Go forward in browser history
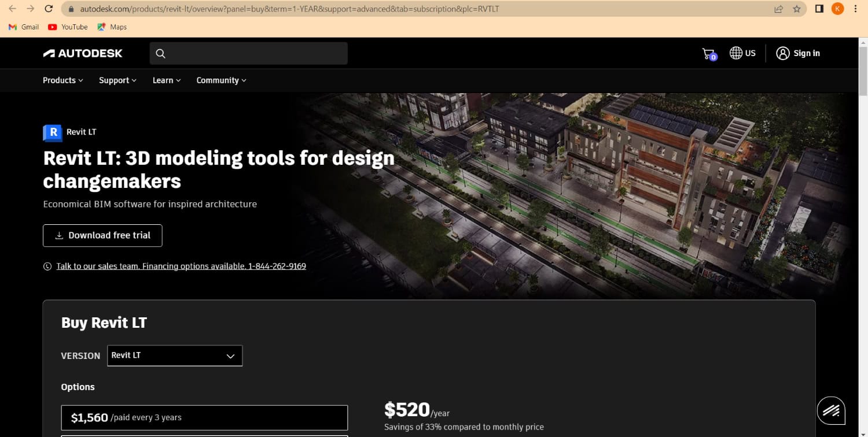868x437 pixels. point(31,9)
